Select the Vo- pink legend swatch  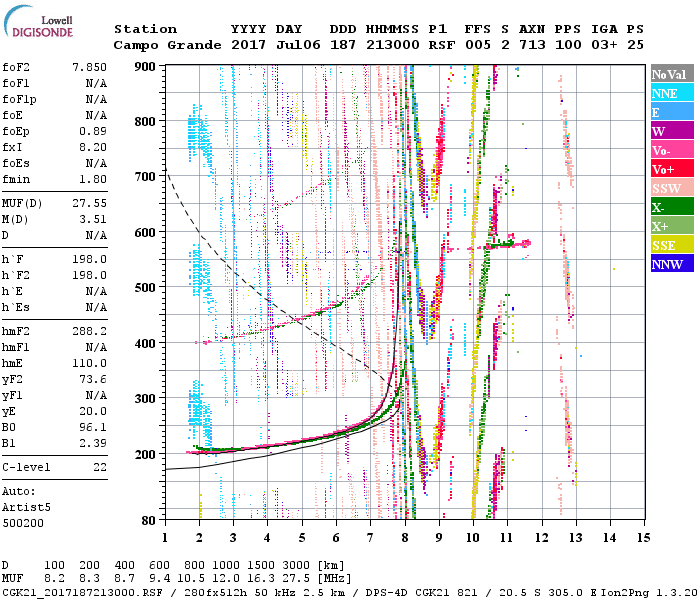point(672,150)
